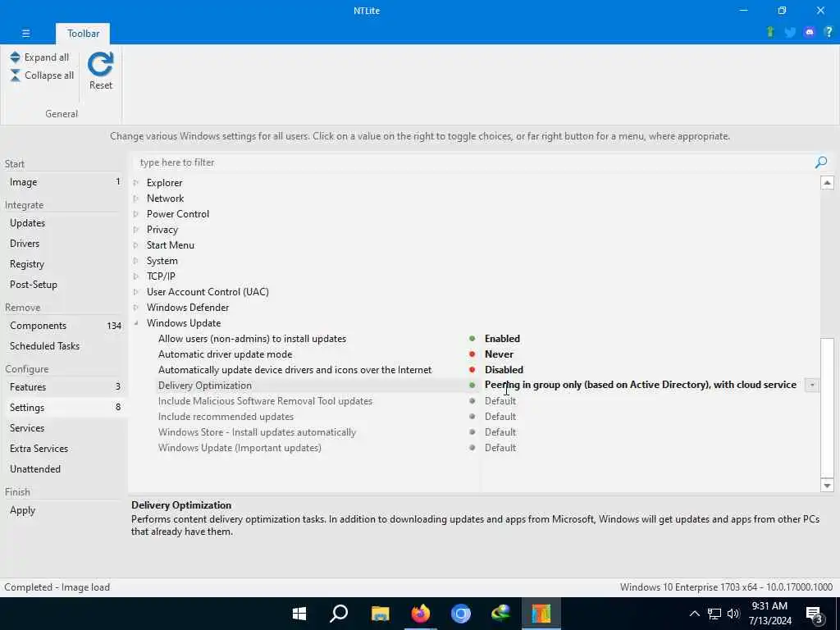
Task: Click the scrollbar down arrow
Action: pos(827,486)
